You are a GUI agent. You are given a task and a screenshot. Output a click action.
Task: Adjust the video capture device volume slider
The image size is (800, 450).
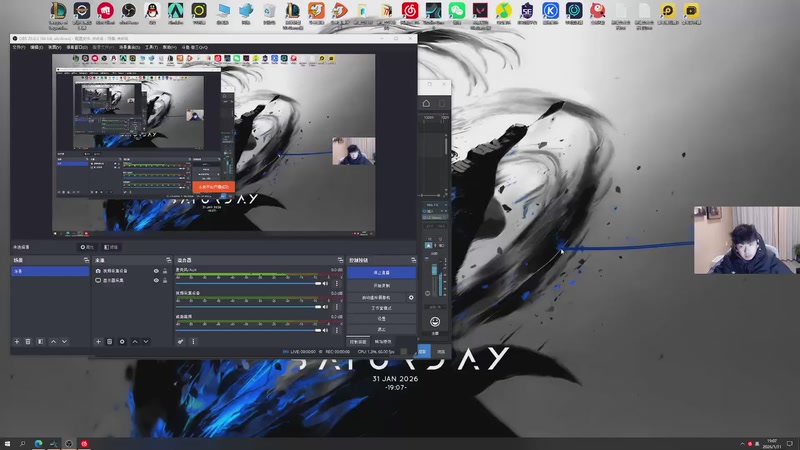248,307
